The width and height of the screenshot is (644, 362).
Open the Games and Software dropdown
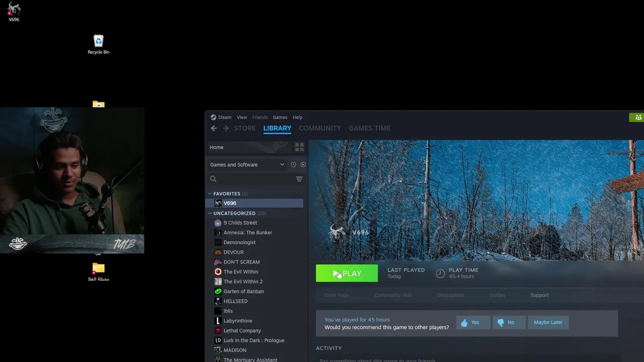point(247,164)
